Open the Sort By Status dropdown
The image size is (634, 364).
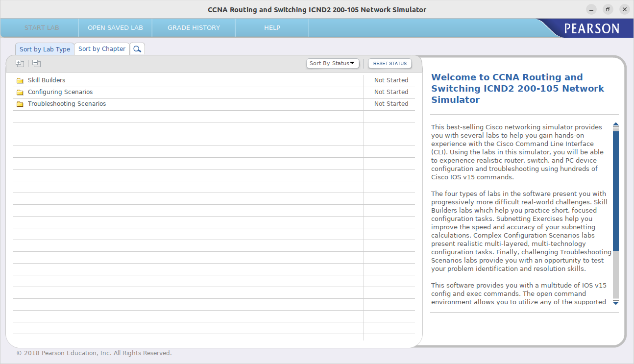(x=333, y=63)
